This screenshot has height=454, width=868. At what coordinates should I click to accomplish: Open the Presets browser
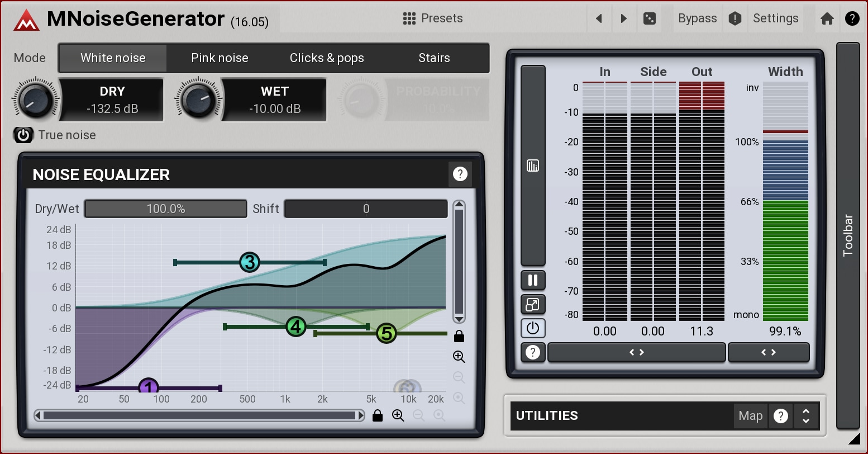(x=433, y=18)
